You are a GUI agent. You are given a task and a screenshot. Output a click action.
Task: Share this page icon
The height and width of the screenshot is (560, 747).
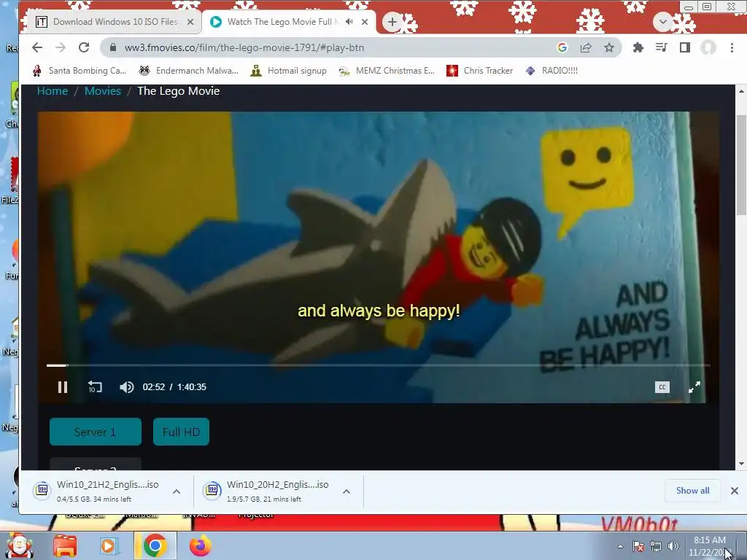pos(586,47)
